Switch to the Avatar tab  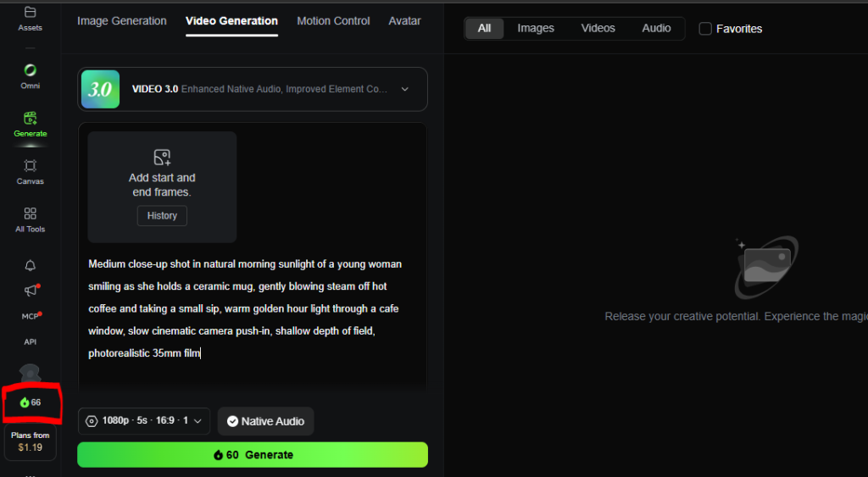click(404, 21)
